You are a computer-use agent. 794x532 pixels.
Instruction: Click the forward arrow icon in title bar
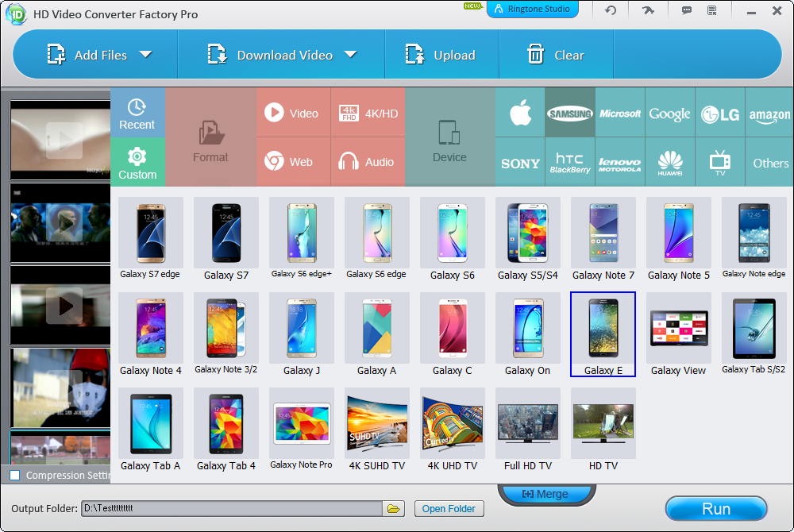[x=648, y=10]
